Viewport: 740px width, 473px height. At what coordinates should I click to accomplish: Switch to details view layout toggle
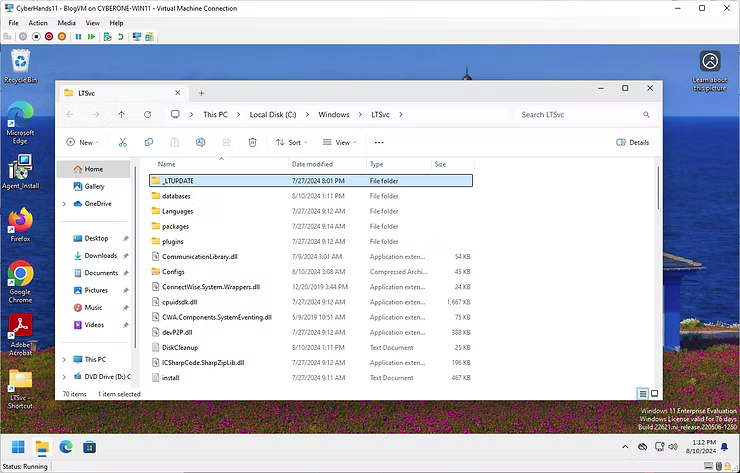click(642, 394)
